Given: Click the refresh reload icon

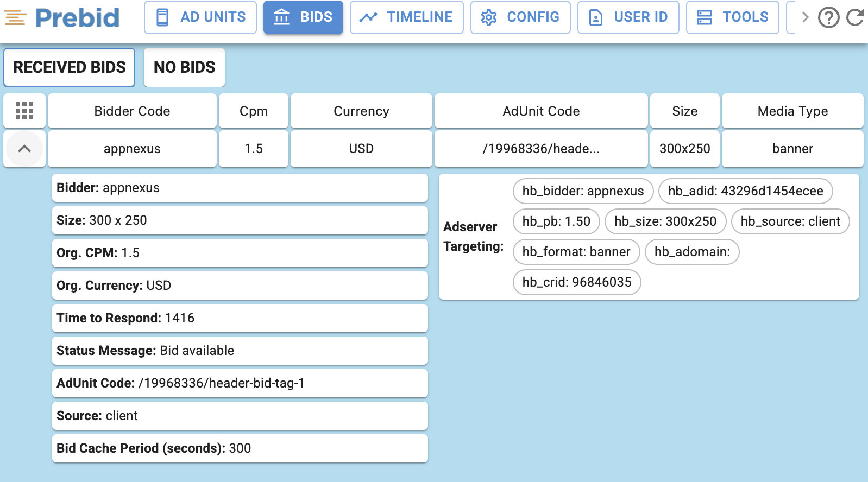Looking at the screenshot, I should tap(855, 17).
